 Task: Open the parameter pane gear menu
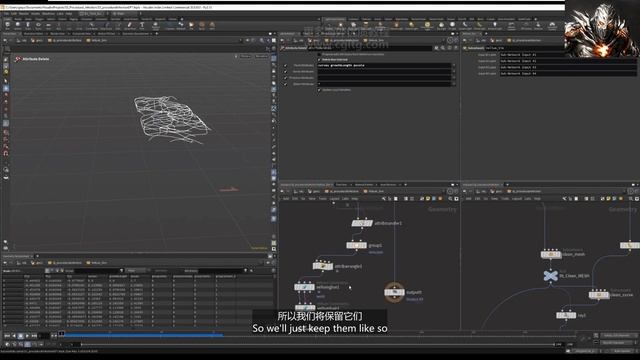436,48
